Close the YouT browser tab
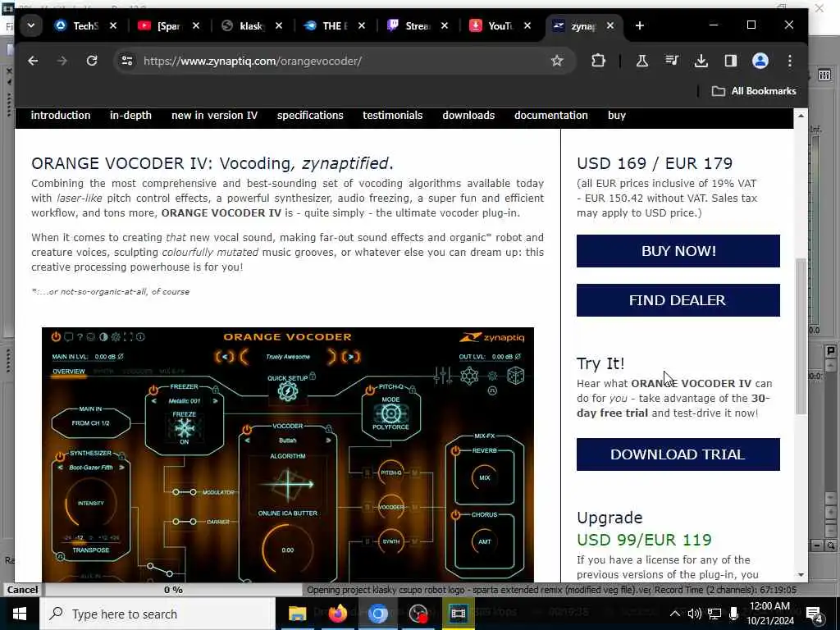The width and height of the screenshot is (840, 630). (527, 25)
